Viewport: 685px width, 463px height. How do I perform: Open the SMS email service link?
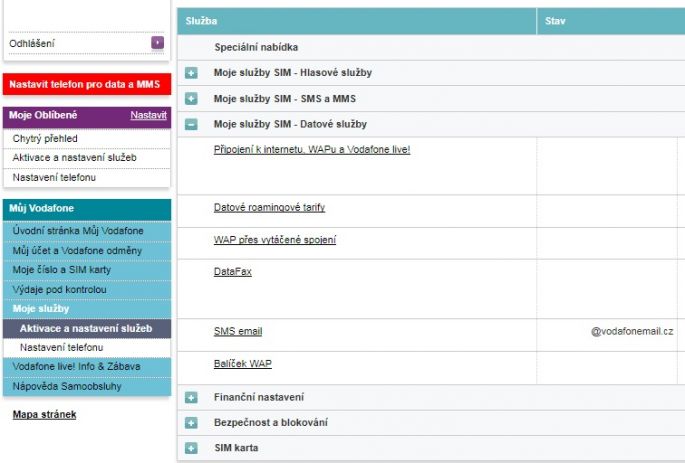(x=238, y=332)
